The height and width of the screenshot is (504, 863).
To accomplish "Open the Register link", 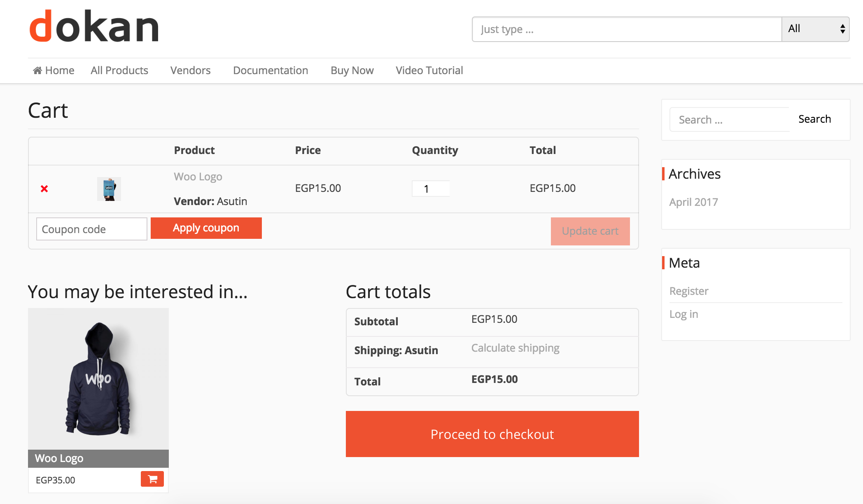I will (x=689, y=291).
